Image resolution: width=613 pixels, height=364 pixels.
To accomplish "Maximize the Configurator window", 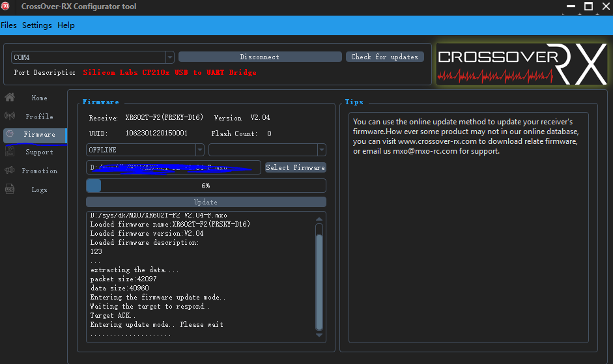I will click(588, 7).
